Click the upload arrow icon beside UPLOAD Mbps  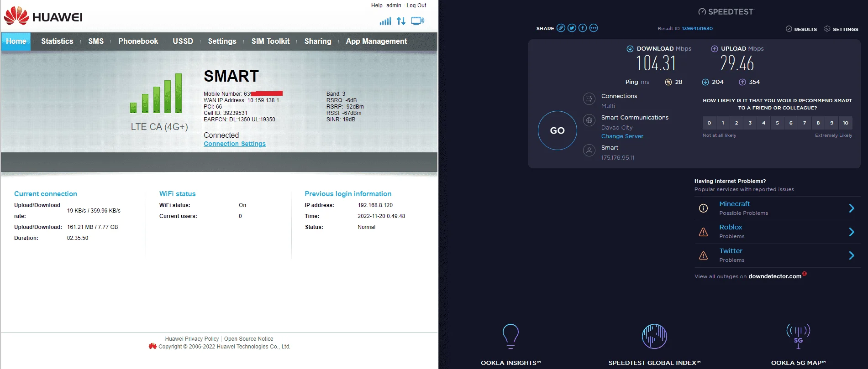[714, 49]
